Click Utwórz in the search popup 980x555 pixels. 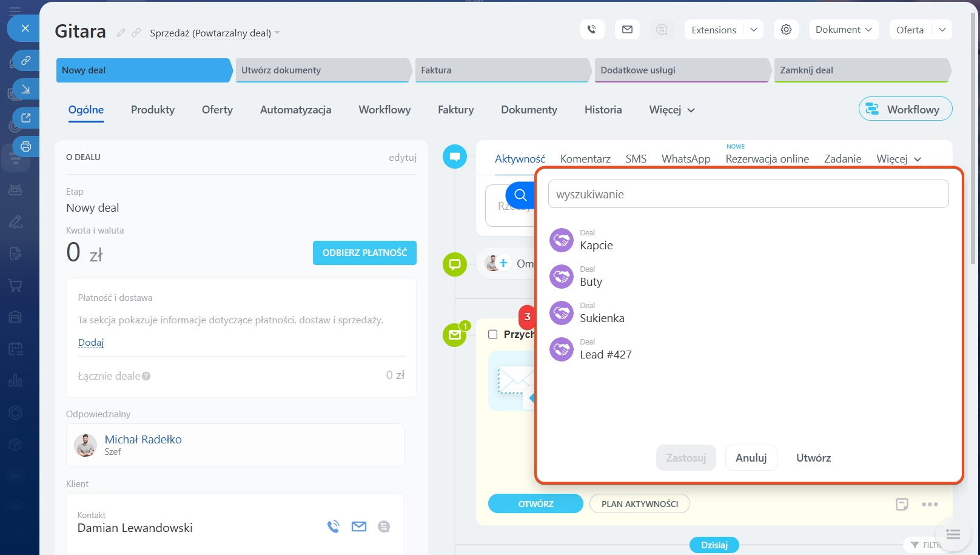click(813, 458)
